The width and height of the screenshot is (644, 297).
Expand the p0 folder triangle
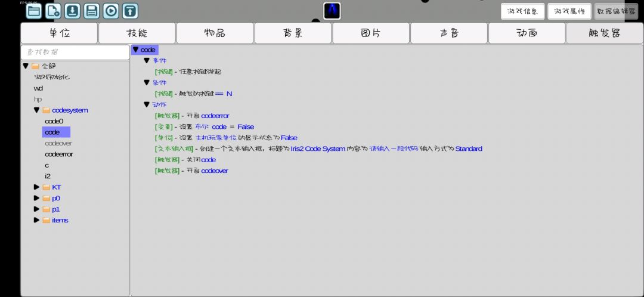36,198
